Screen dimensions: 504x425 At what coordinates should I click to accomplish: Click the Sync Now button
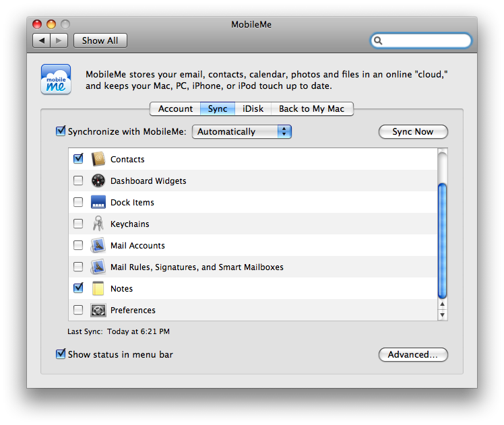pos(413,132)
